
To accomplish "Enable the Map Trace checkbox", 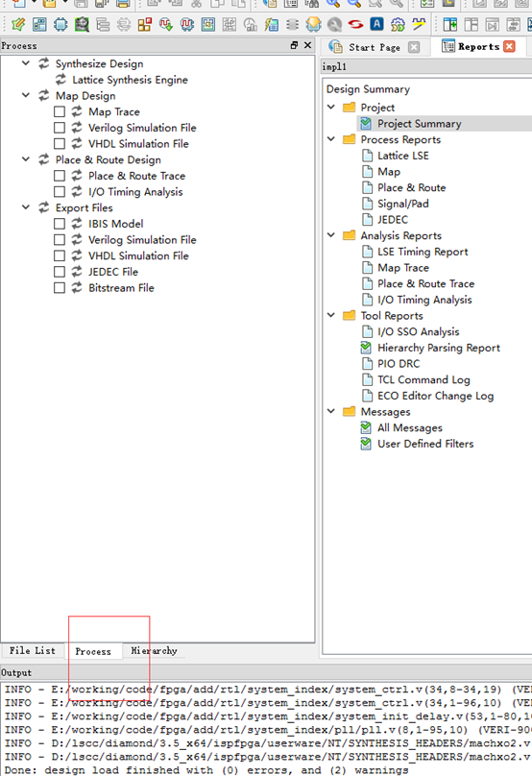I will pyautogui.click(x=60, y=111).
